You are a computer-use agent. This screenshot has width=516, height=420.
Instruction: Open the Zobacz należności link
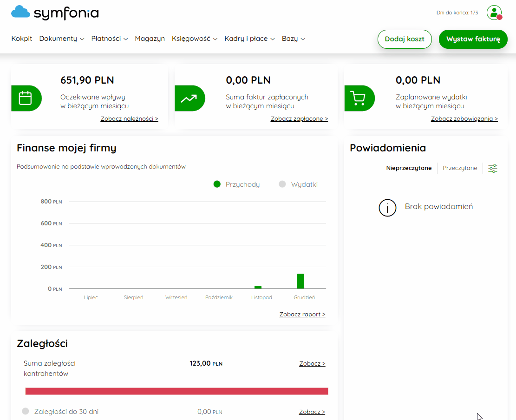[x=129, y=119]
